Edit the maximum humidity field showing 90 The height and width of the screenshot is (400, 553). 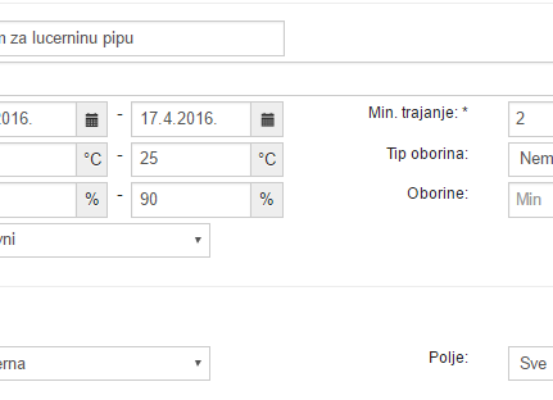(191, 200)
